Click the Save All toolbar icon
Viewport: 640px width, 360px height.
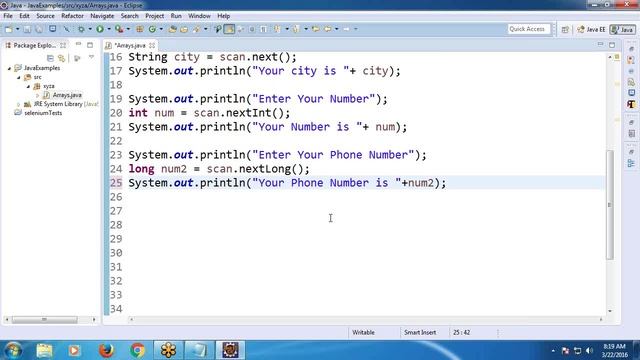click(39, 29)
